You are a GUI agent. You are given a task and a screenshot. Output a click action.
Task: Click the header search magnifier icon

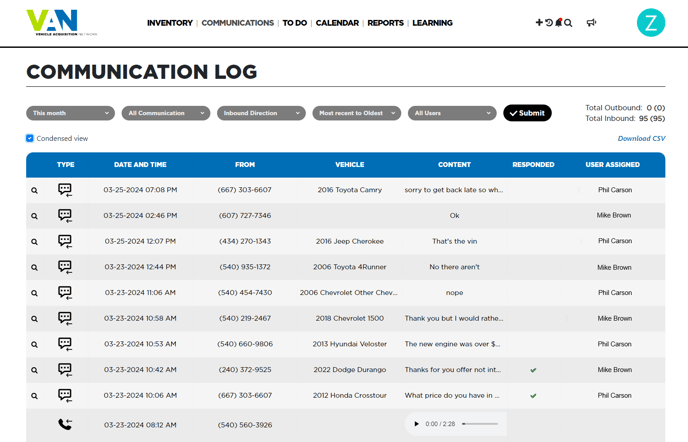[x=568, y=23]
